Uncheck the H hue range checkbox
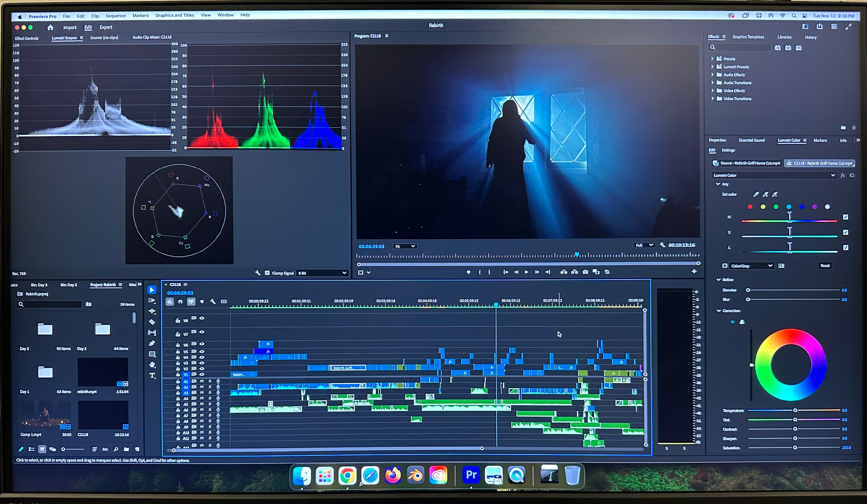867x504 pixels. pos(845,217)
